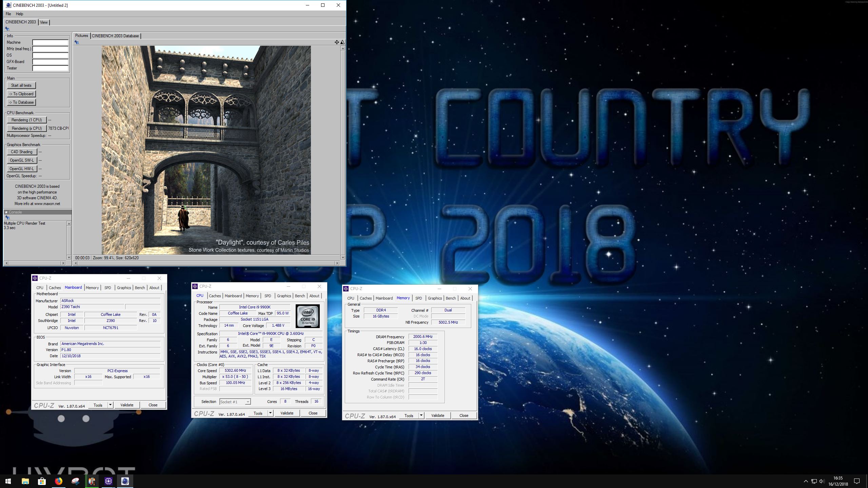Open the Action Center notifications icon
This screenshot has height=488, width=868.
(857, 481)
